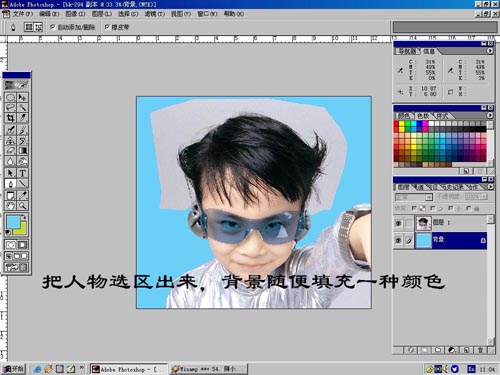
Task: Open the 文件(F) menu
Action: coord(23,14)
